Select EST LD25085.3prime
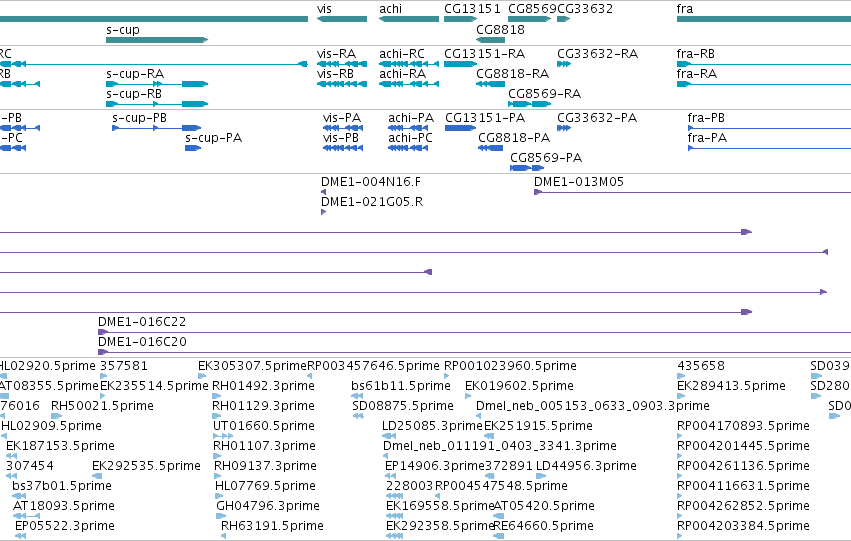The image size is (851, 541). (389, 436)
